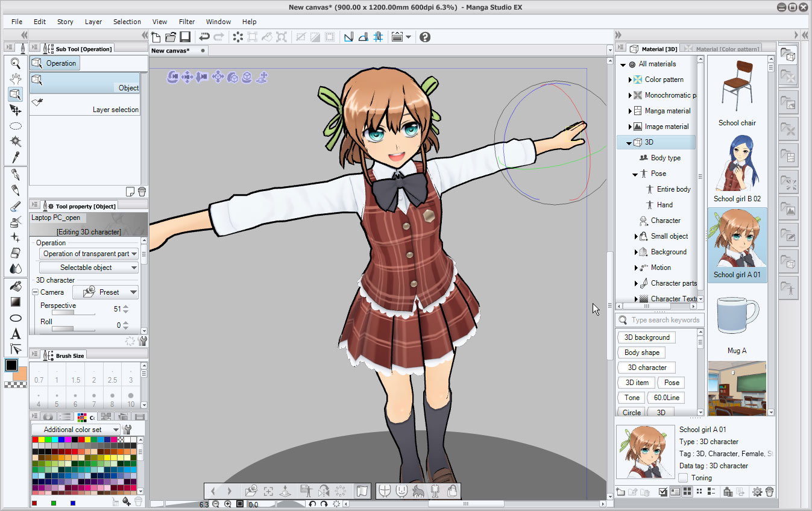Select the Zoom magnifier tool
Screen dimensions: 812x511
click(16, 63)
